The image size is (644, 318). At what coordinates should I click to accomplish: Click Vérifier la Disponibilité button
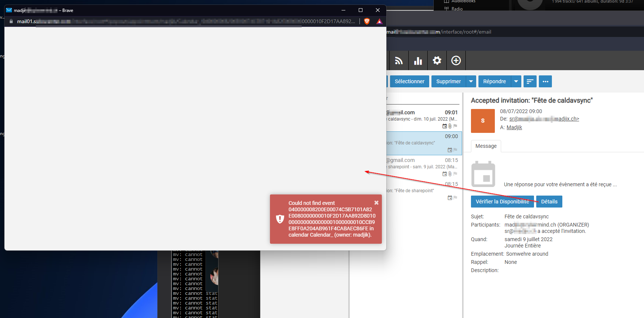pos(502,202)
